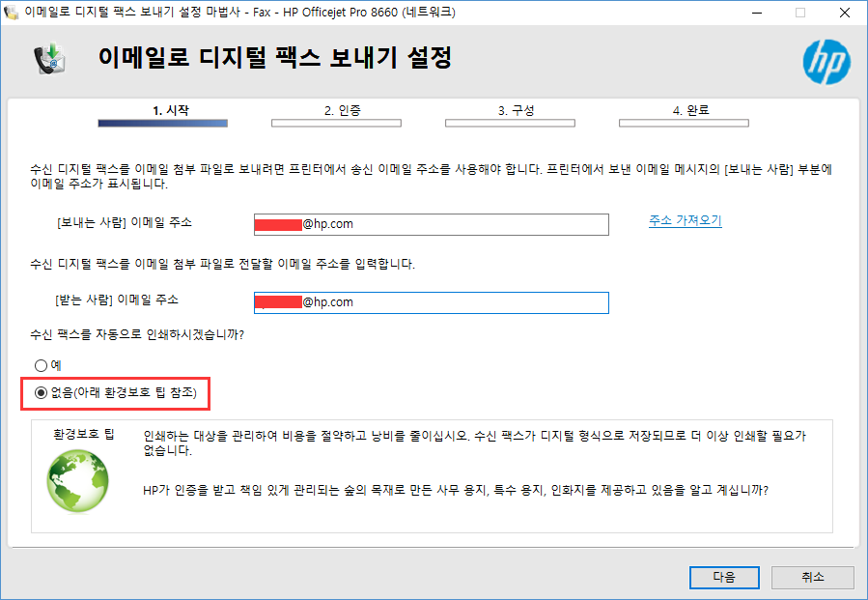
Task: Click the fax-to-email wizard phone icon
Action: pyautogui.click(x=50, y=59)
